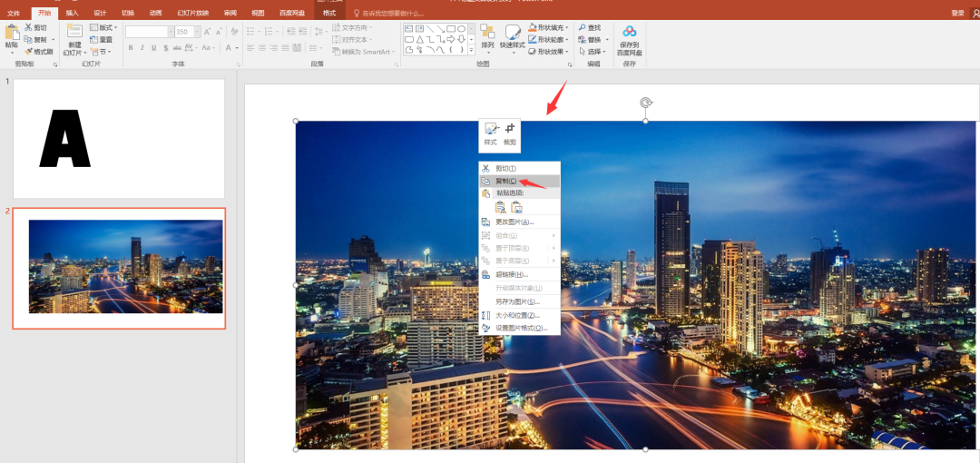The width and height of the screenshot is (980, 463).
Task: Expand the 版式 layout dropdown
Action: [115, 28]
